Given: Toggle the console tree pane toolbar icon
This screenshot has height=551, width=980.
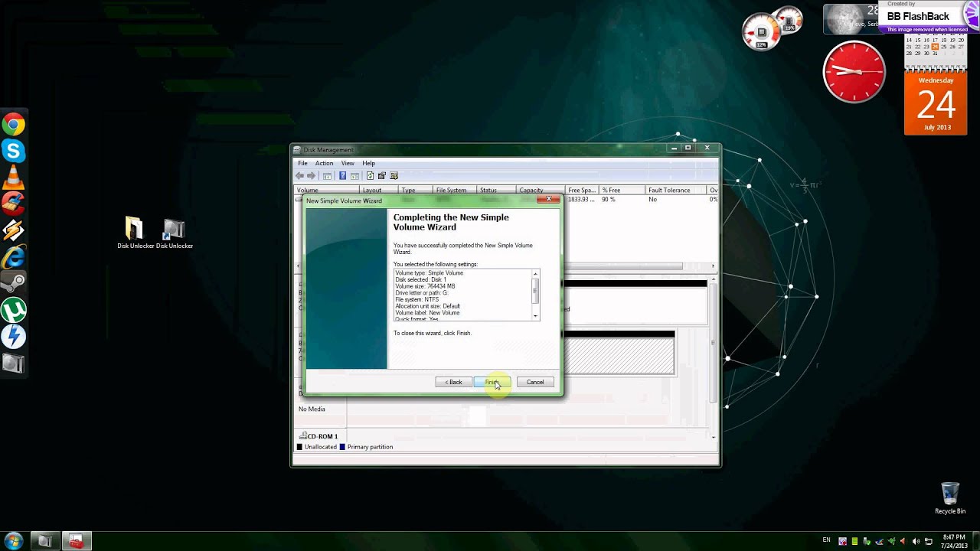Looking at the screenshot, I should 327,176.
